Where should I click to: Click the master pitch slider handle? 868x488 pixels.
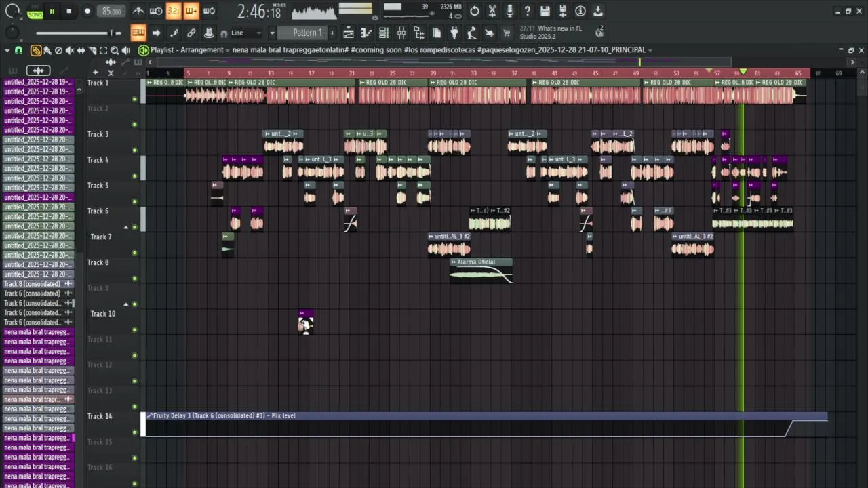tap(113, 33)
